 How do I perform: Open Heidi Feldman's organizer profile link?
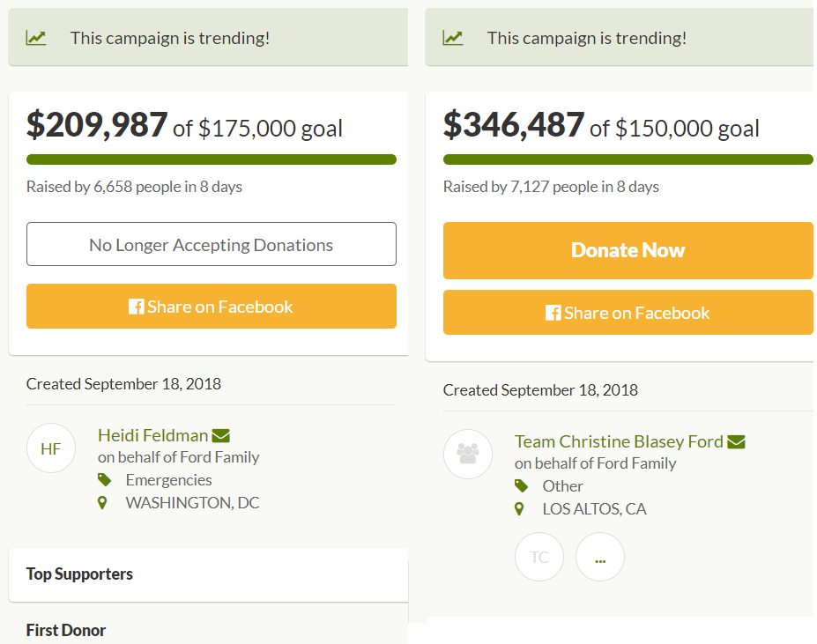click(x=152, y=435)
